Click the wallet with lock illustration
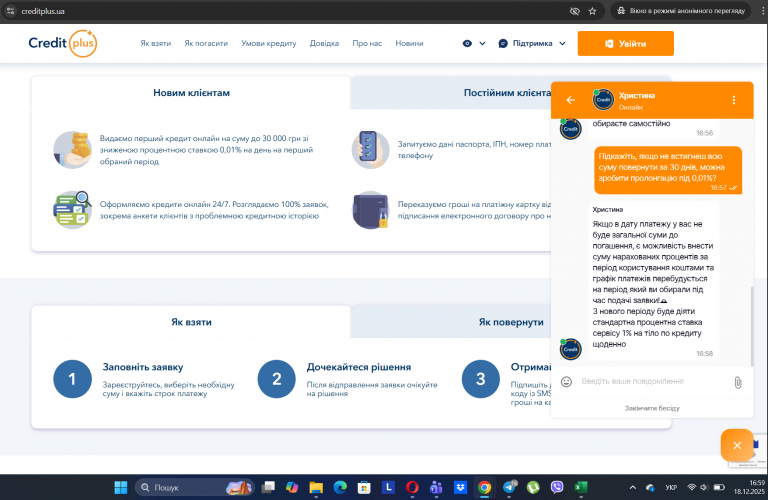 pos(371,210)
